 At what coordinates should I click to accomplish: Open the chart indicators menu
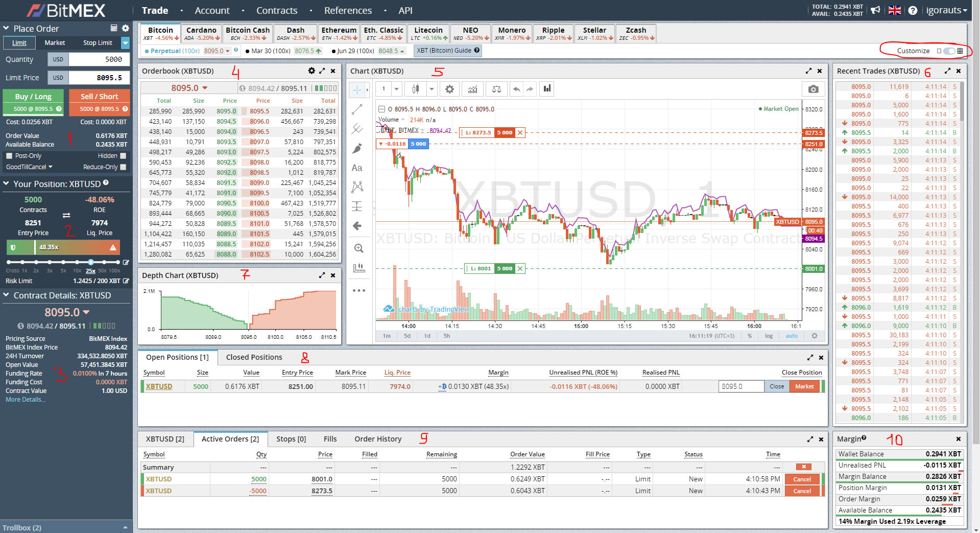pos(473,89)
